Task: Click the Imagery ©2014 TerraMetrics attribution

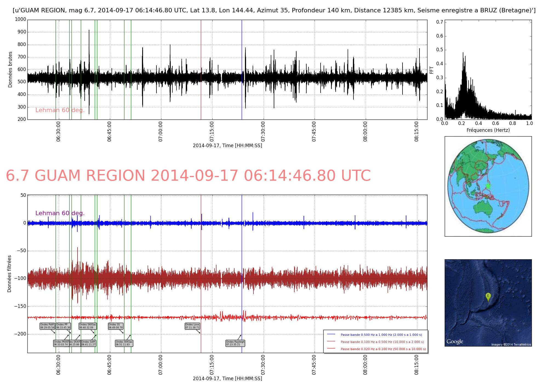Action: pos(511,345)
